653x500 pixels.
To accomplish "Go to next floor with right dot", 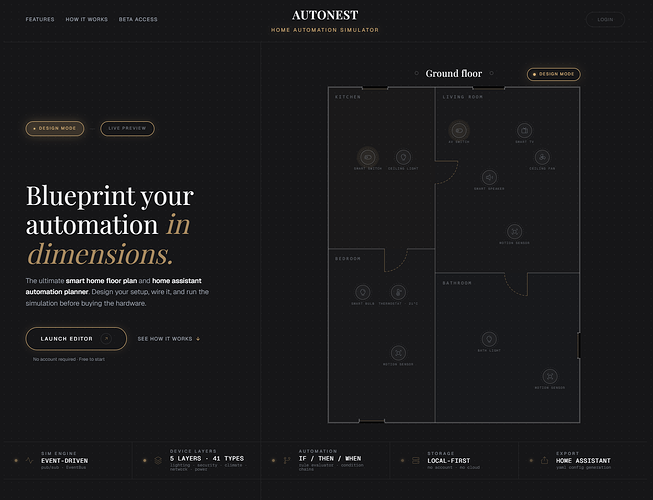I will 491,73.
